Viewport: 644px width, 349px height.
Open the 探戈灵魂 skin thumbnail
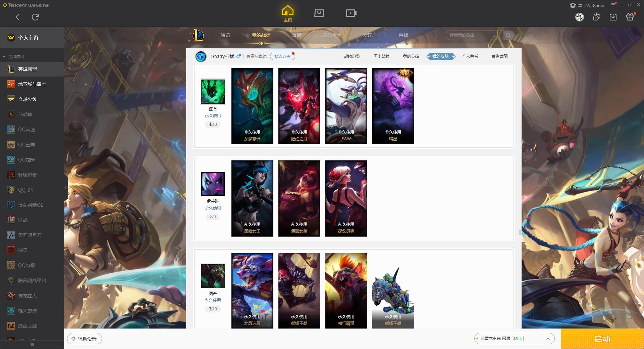pyautogui.click(x=346, y=198)
